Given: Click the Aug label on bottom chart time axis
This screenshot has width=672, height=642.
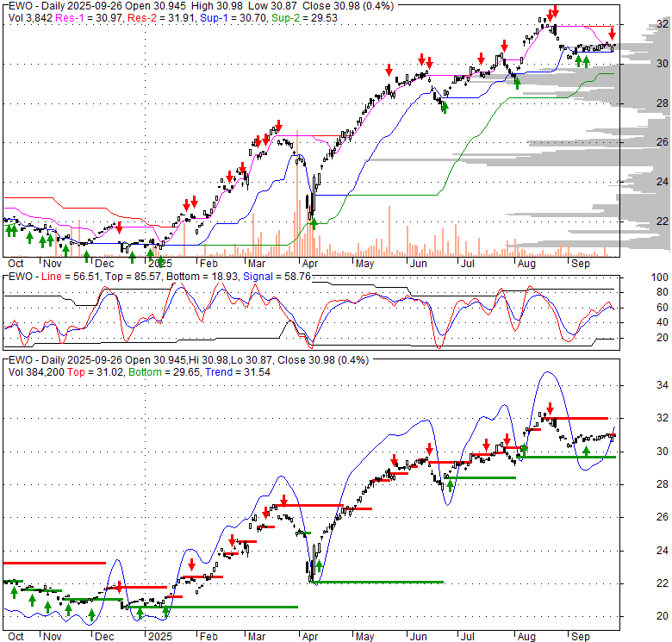Looking at the screenshot, I should pos(526,637).
